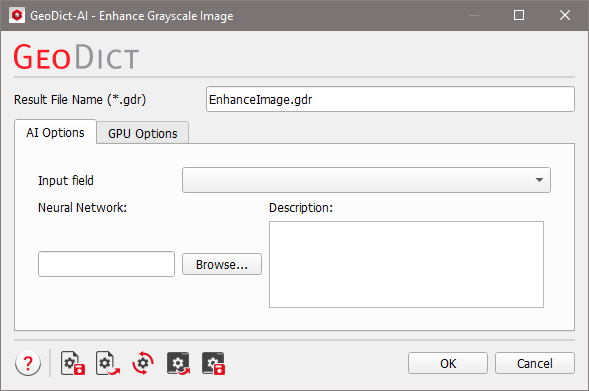Open the help question mark icon
Screen dimensions: 589x391
tap(28, 363)
